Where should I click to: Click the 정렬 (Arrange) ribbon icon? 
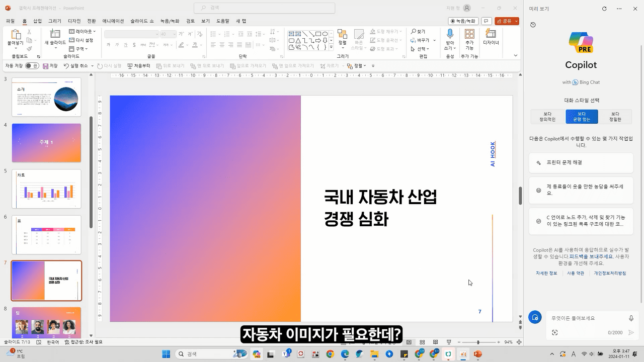click(x=343, y=35)
